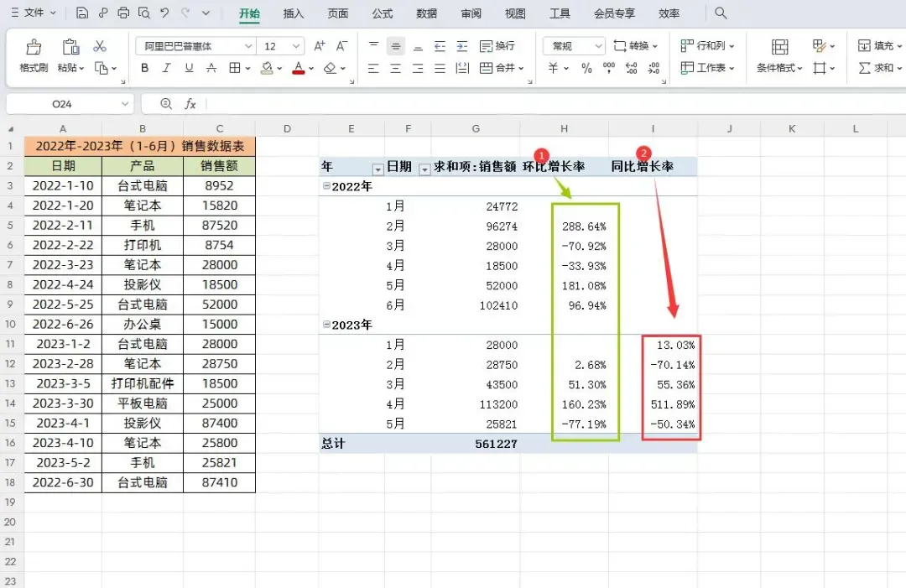Click the cut scissors icon
This screenshot has width=906, height=588.
100,46
